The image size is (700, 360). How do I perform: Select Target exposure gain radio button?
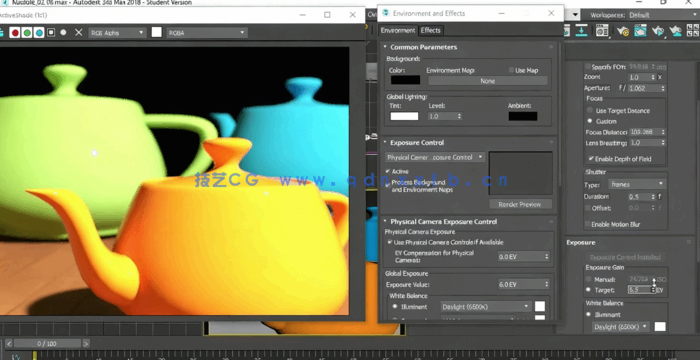tap(588, 289)
